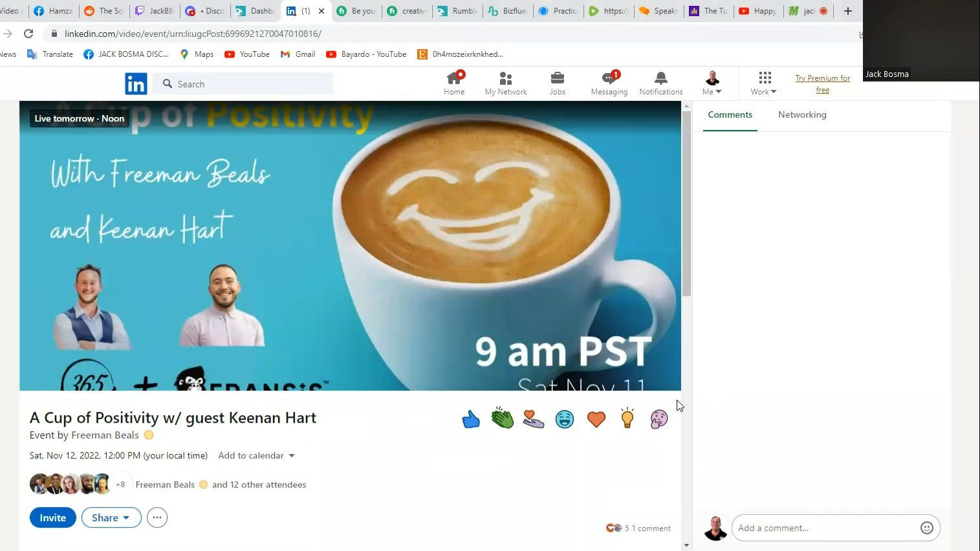Pick the lightbulb Insightful reaction
Viewport: 980px width, 551px height.
[x=627, y=418]
